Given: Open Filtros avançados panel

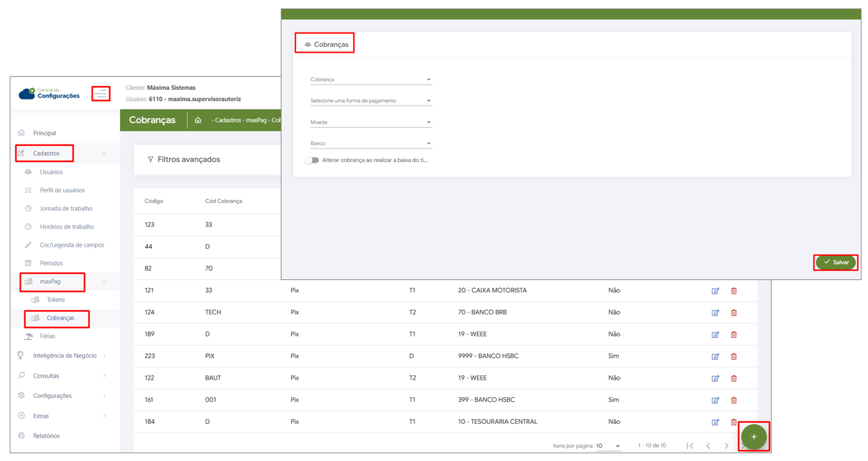Looking at the screenshot, I should point(188,160).
